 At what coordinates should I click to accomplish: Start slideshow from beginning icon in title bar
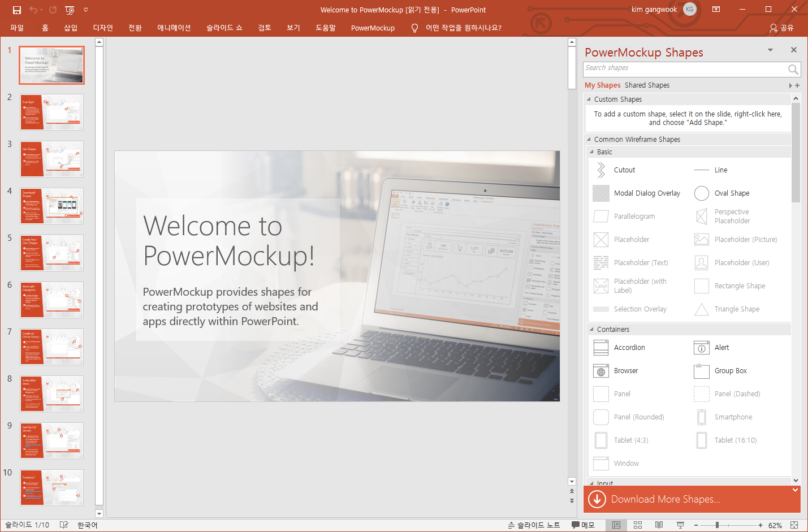(x=70, y=10)
